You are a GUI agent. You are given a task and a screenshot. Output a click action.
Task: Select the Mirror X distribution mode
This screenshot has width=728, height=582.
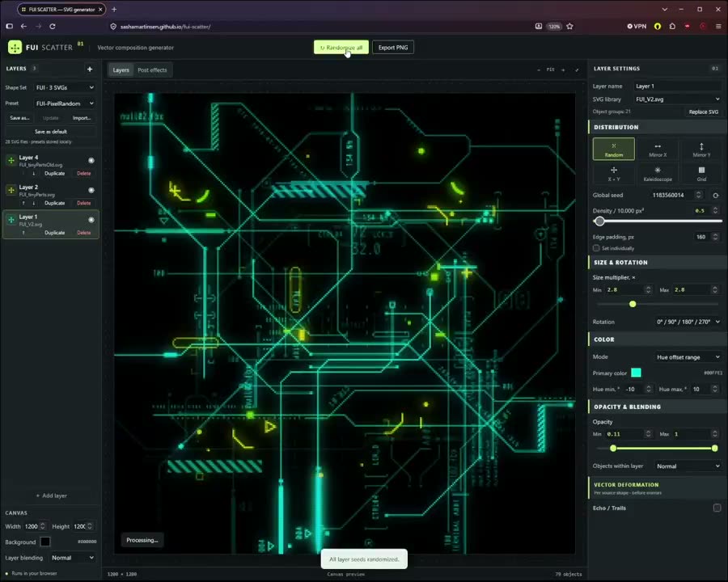click(658, 149)
